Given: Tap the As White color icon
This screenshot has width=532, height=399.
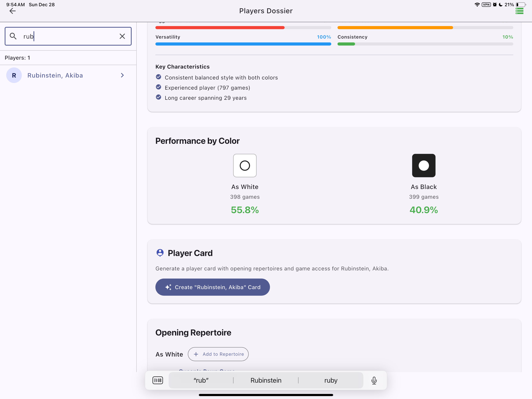Looking at the screenshot, I should pos(245,166).
